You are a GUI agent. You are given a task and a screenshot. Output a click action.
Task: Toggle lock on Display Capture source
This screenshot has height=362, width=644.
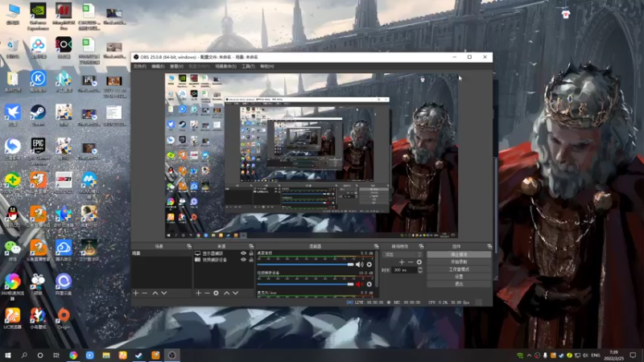point(251,253)
